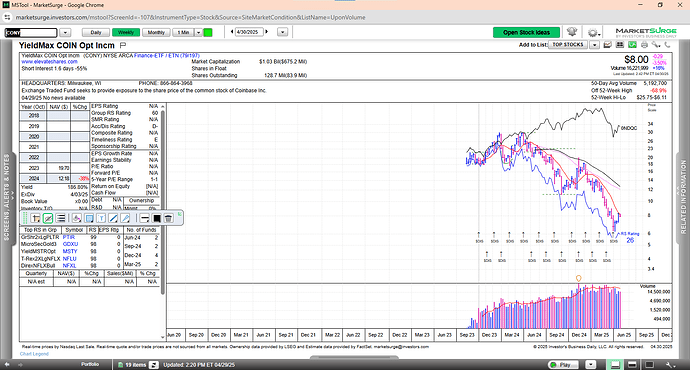The width and height of the screenshot is (690, 370).
Task: Click the data panel scroll-down arrow
Action: pos(163,337)
